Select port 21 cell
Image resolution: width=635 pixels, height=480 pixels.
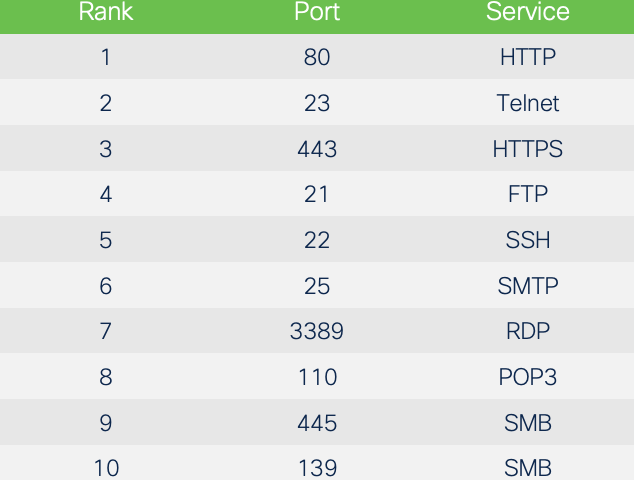pos(317,194)
